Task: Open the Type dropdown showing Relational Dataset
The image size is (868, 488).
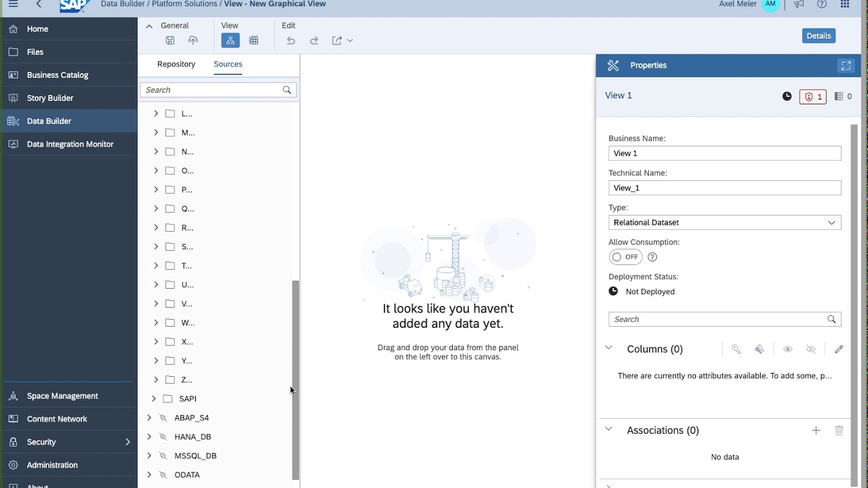Action: [x=725, y=222]
